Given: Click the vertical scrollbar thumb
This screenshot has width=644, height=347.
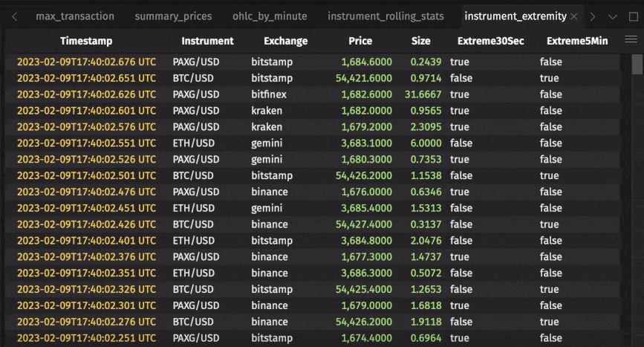Looking at the screenshot, I should tap(637, 65).
